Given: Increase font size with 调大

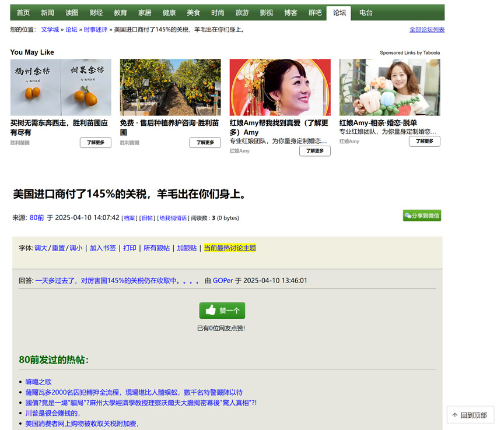Looking at the screenshot, I should point(41,248).
